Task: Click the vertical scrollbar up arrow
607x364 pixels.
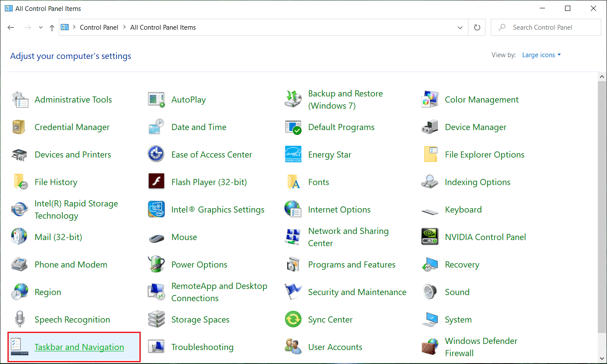Action: (602, 77)
